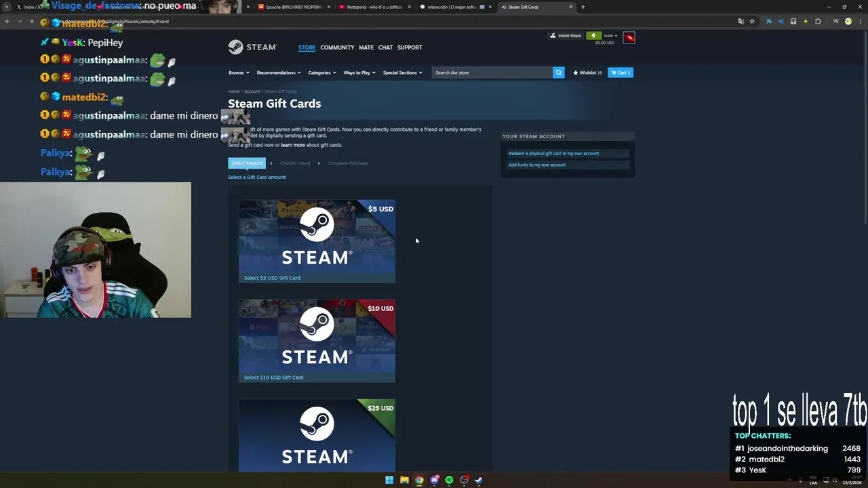Open the green notifications bell
Screen dimensions: 868x488
(593, 35)
